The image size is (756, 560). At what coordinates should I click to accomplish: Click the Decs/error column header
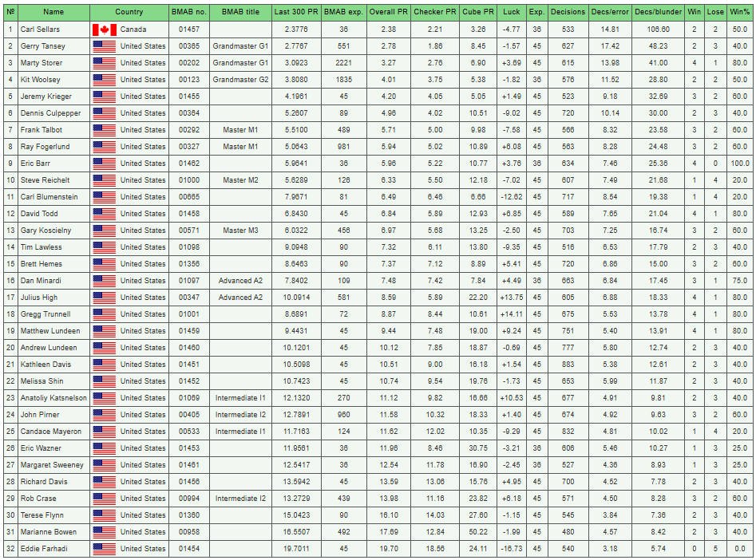[x=610, y=12]
